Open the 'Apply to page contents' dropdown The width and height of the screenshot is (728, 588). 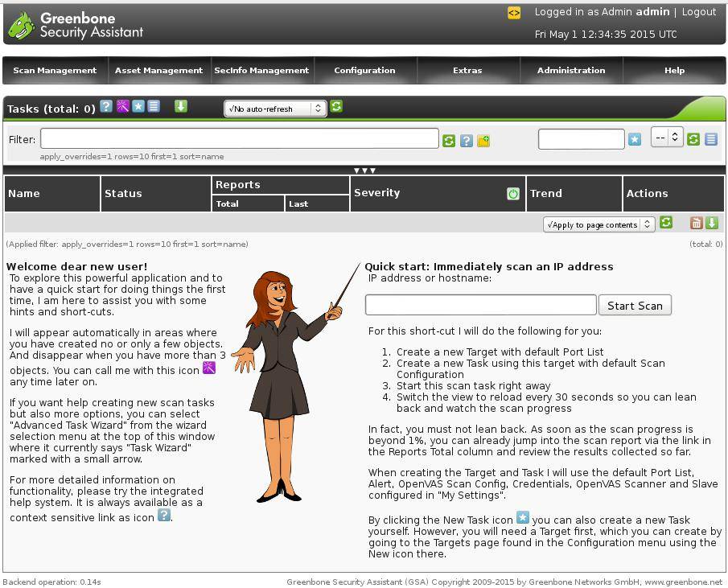598,224
